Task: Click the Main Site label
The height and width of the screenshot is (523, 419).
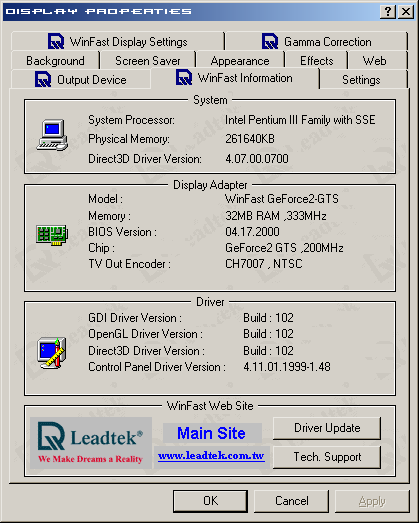Action: [212, 433]
